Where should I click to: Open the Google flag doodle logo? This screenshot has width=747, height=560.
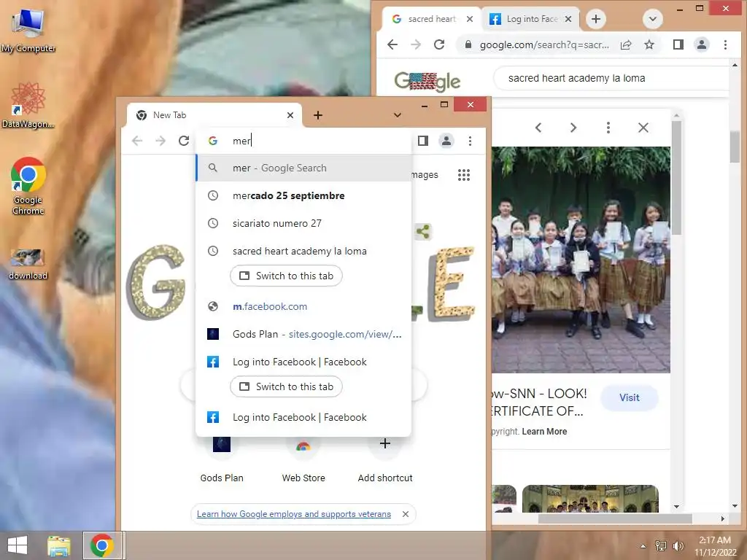pos(427,82)
